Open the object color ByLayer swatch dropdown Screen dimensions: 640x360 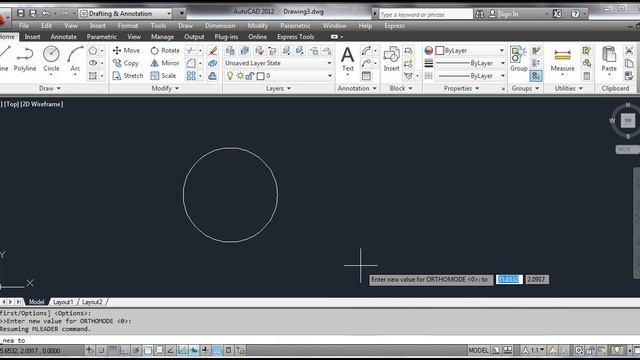tap(470, 51)
